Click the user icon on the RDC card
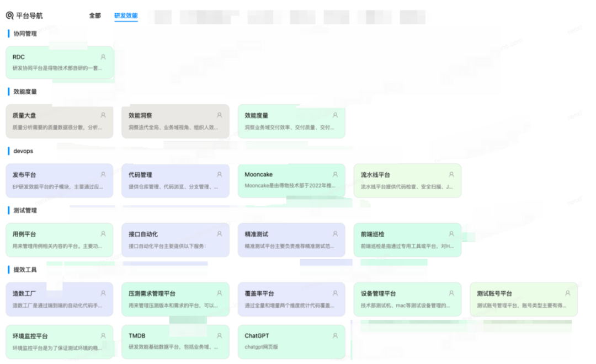This screenshot has height=364, width=596. (x=103, y=57)
